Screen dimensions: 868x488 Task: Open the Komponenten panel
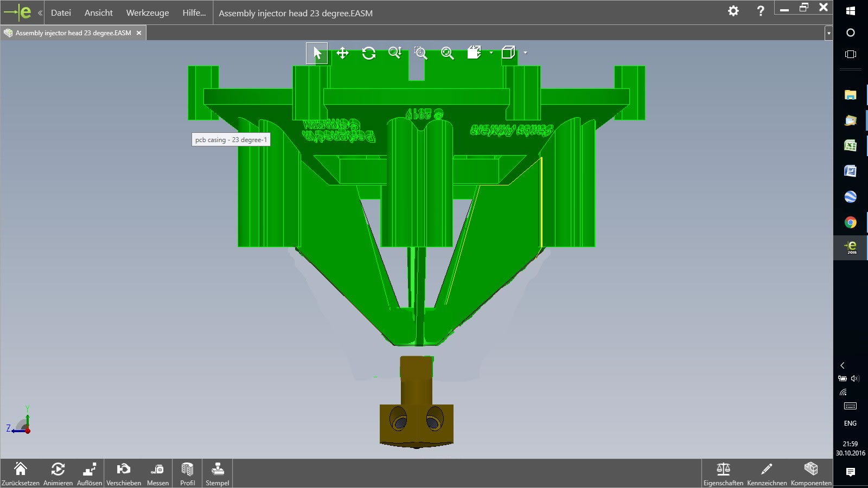click(x=811, y=473)
